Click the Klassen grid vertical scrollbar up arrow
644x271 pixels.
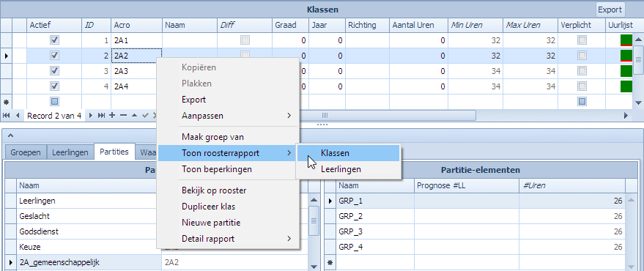coord(638,40)
